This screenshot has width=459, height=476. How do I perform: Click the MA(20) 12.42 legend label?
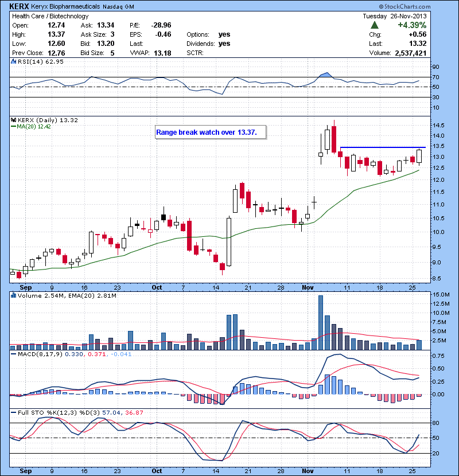33,127
